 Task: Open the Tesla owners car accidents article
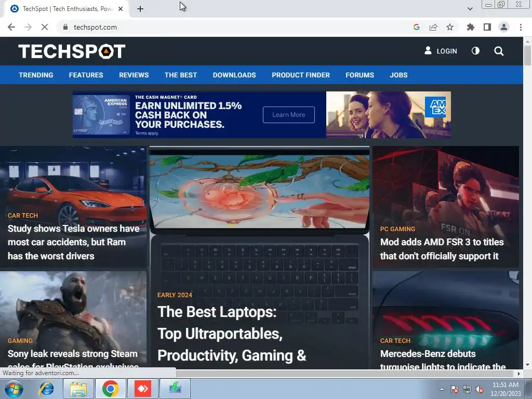point(74,242)
